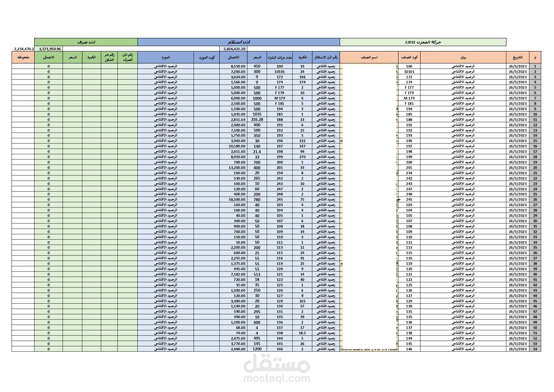Viewport: 554px width, 392px height.
Task: Select the كود الصنف cell for row 7
Action: point(409,98)
